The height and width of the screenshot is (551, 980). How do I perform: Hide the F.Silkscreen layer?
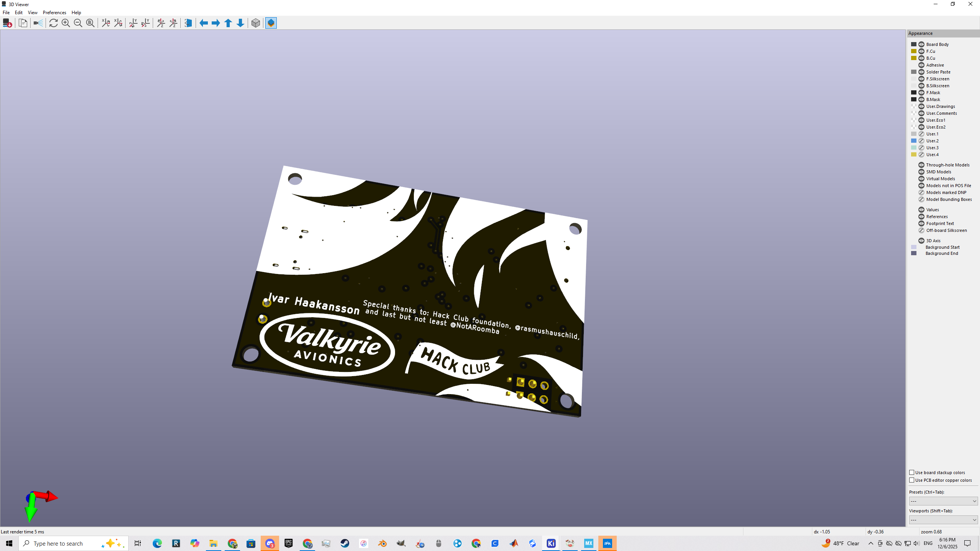coord(921,79)
